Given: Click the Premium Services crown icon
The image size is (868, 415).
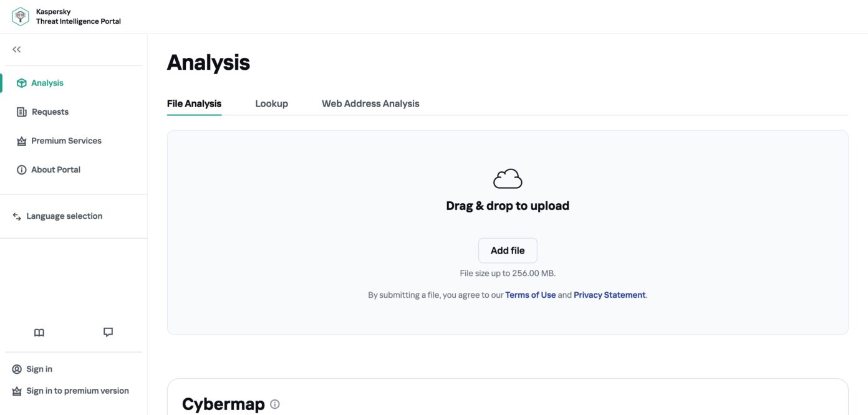Looking at the screenshot, I should tap(21, 141).
